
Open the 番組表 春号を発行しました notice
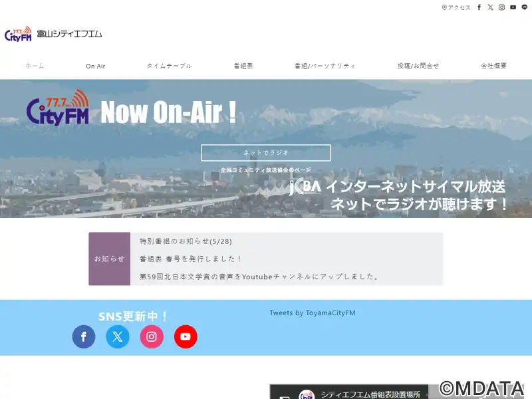[x=190, y=259]
